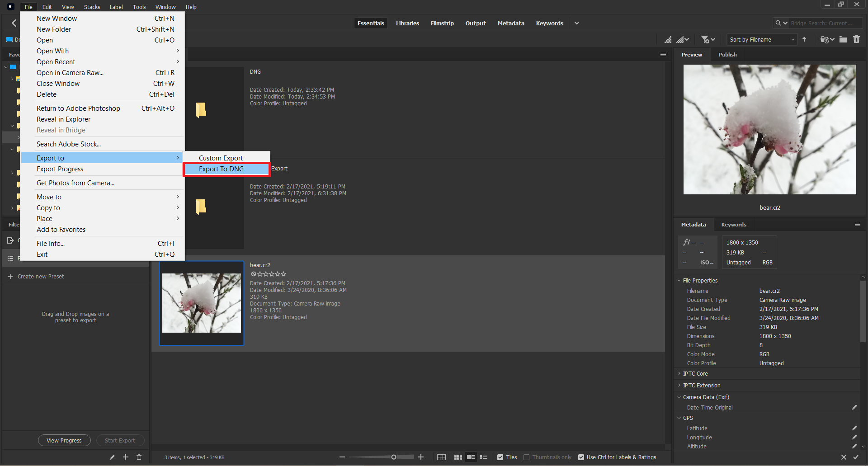
Task: Adjust the thumbnail size slider handle
Action: click(x=394, y=457)
